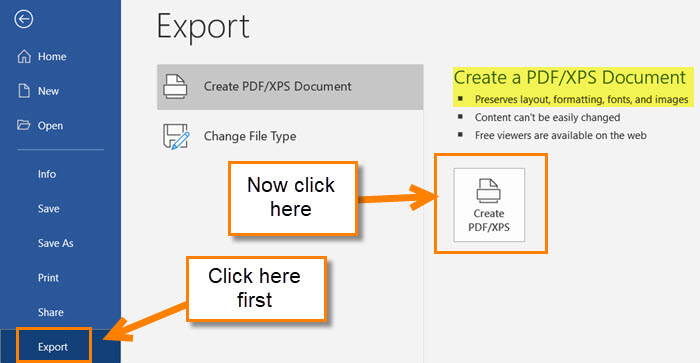Click the Export page heading
Image resolution: width=700 pixels, height=363 pixels.
tap(203, 27)
